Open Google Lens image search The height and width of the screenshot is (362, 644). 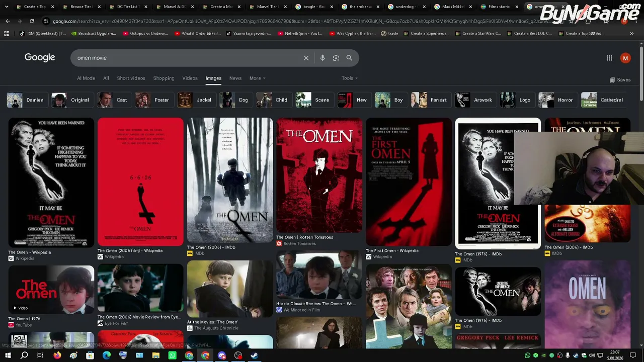336,58
